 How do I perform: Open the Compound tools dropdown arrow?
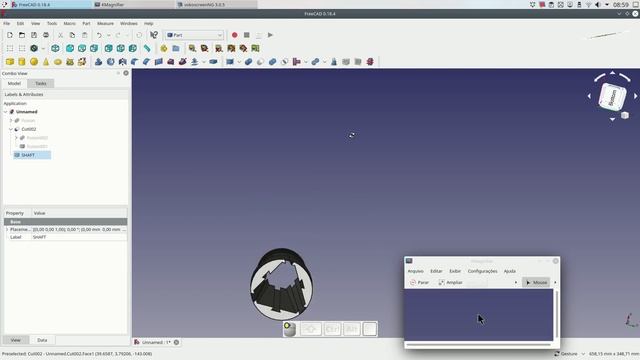[x=239, y=62]
